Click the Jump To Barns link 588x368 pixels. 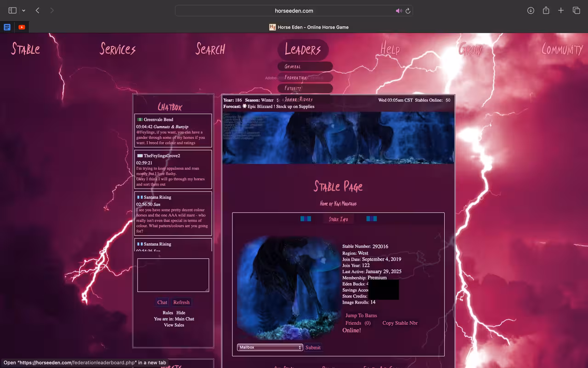(361, 316)
